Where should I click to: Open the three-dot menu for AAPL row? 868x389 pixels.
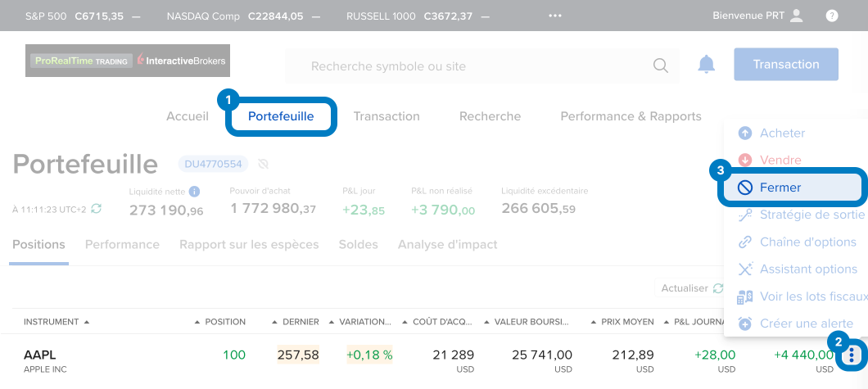click(852, 355)
